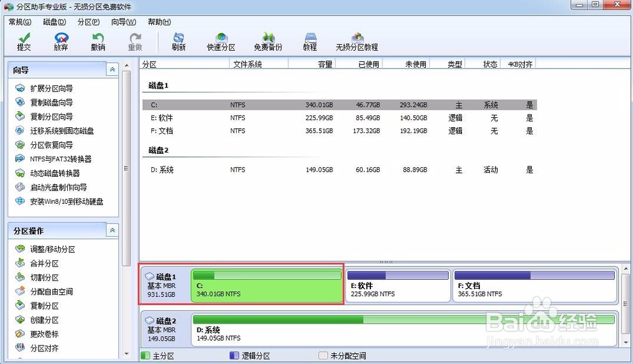Select the F: 文档 partition row
Viewport: 633px width, 364px height.
click(x=339, y=131)
